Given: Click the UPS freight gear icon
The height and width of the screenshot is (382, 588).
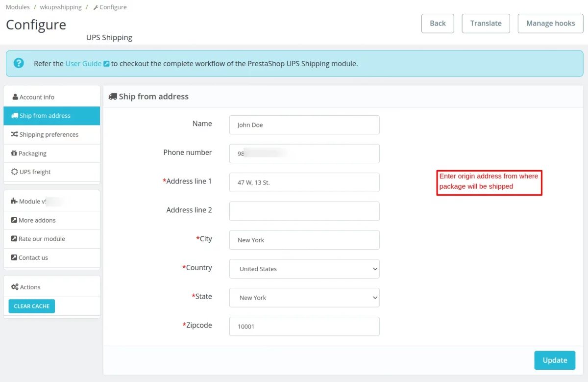Looking at the screenshot, I should [15, 172].
